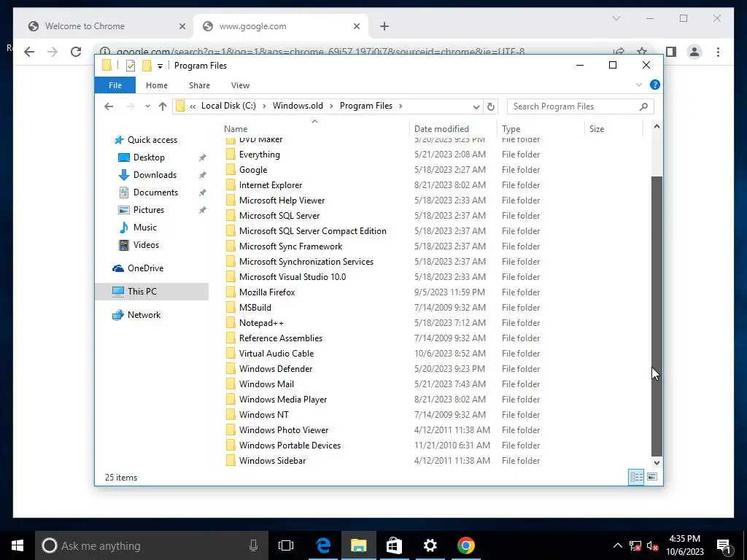The width and height of the screenshot is (747, 560).
Task: Open recent locations dropdown in Explorer
Action: pos(147,106)
